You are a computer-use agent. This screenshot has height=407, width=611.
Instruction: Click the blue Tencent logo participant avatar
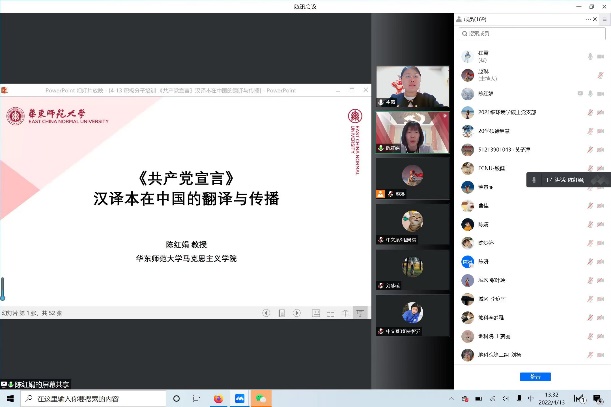point(467,262)
